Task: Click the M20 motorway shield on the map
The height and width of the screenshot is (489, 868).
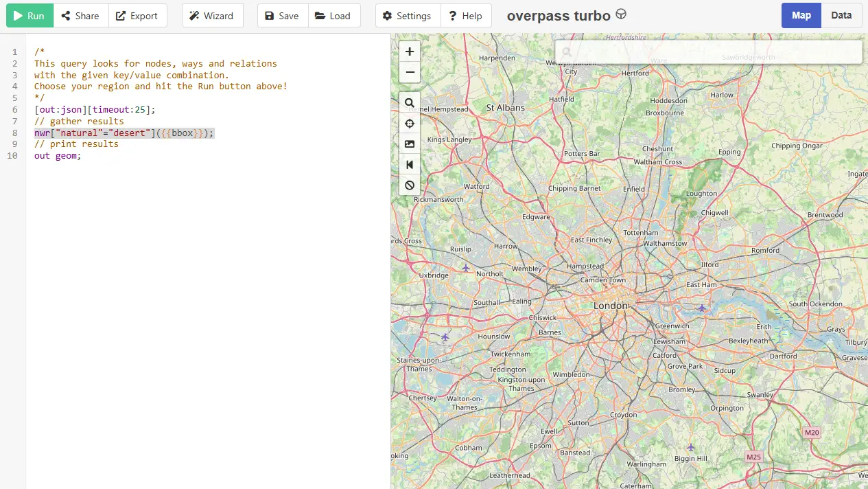Action: [812, 433]
